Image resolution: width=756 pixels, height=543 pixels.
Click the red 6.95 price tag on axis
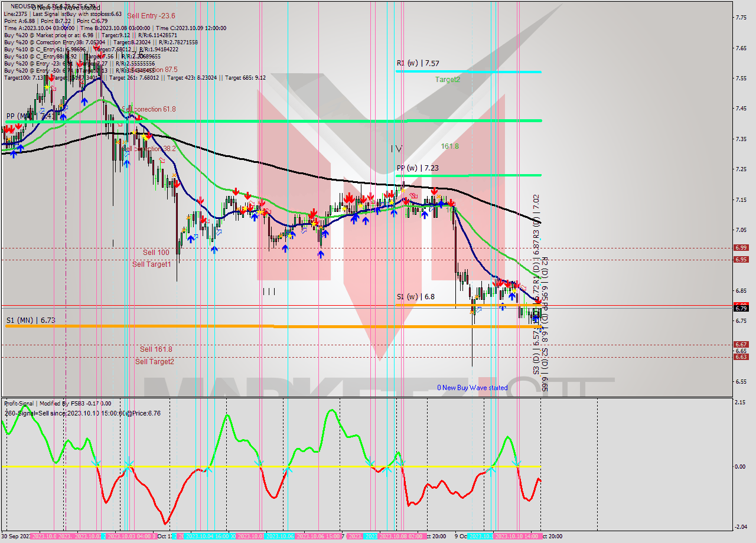click(x=741, y=259)
